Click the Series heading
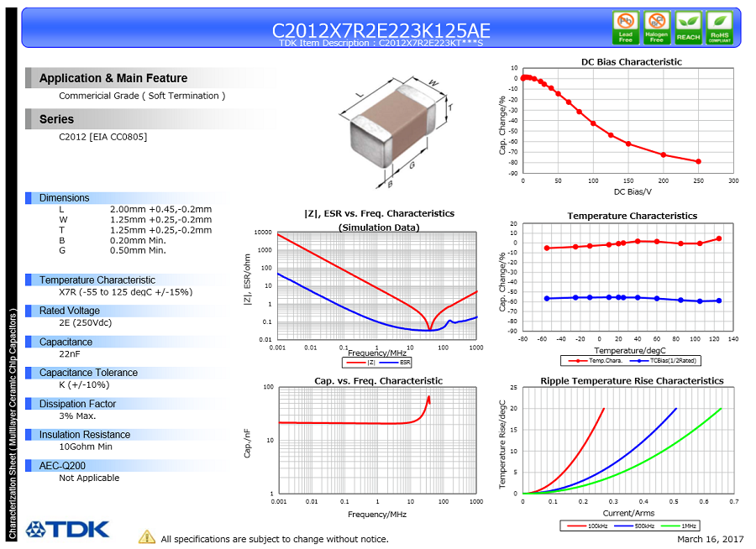756x549 pixels. 56,119
